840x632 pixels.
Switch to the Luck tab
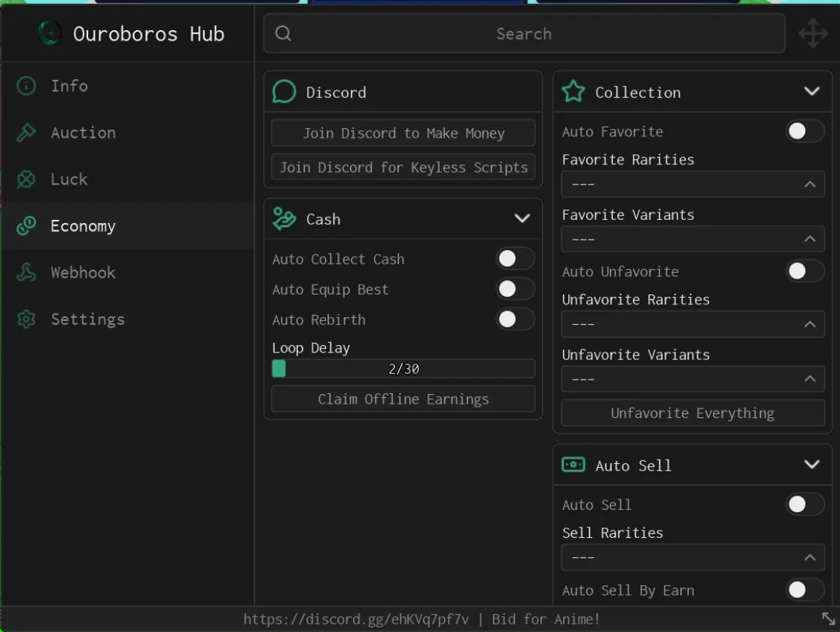pyautogui.click(x=127, y=179)
